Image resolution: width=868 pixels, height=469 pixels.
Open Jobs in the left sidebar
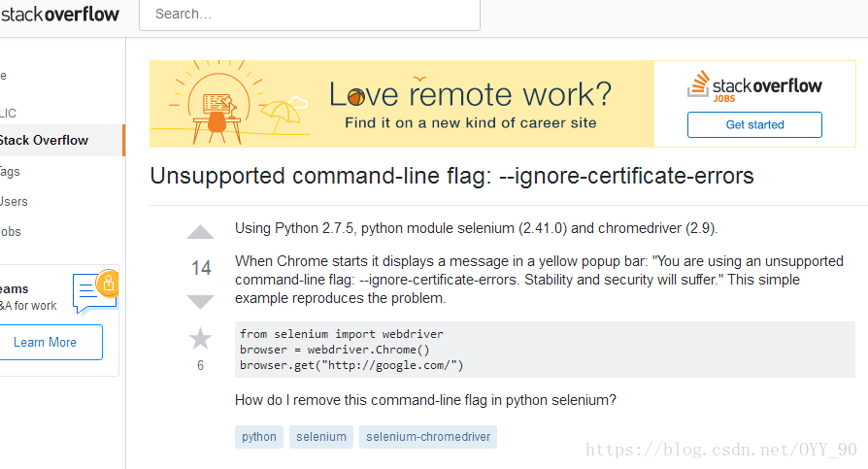point(11,231)
